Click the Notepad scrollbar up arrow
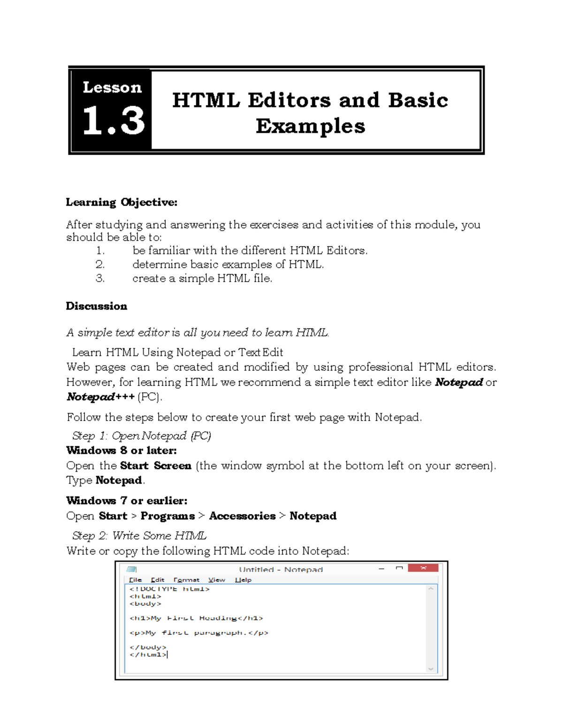563x728 pixels. 431,588
